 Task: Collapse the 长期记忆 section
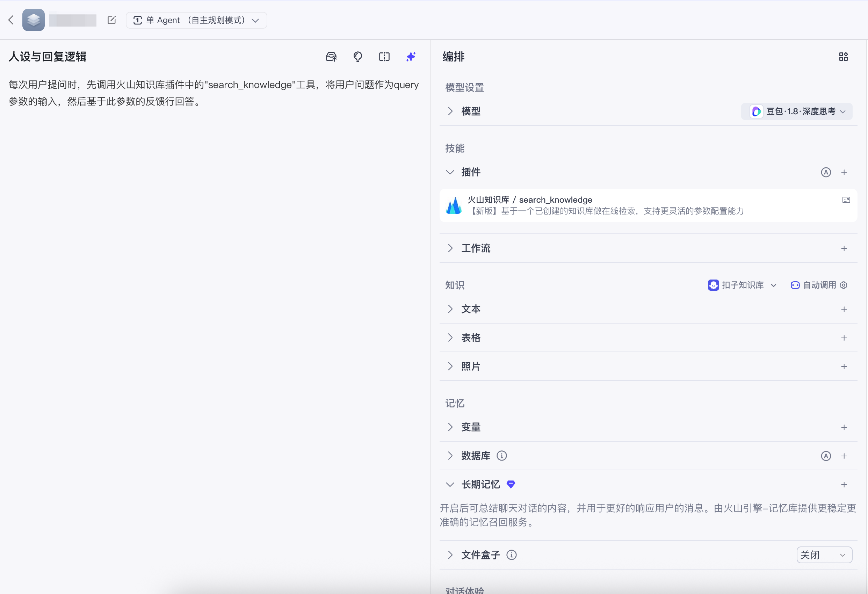click(450, 485)
